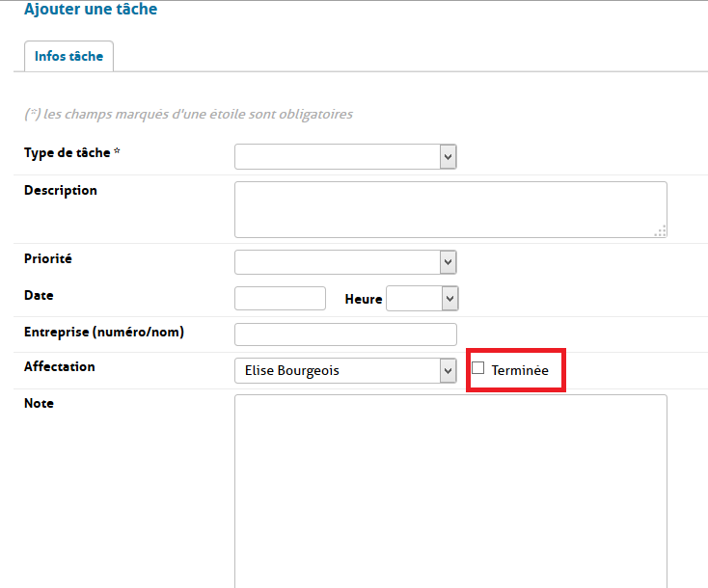Click the Date field label
Viewport: 708px width, 588px height.
click(39, 295)
